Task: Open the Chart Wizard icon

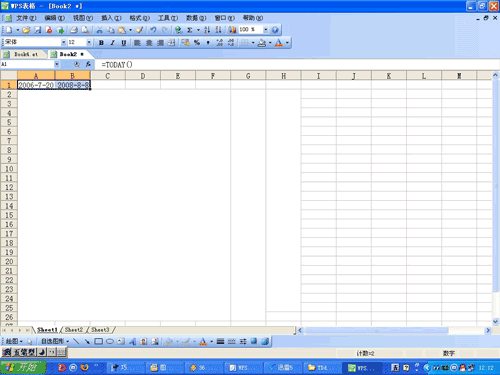Action: coord(232,30)
